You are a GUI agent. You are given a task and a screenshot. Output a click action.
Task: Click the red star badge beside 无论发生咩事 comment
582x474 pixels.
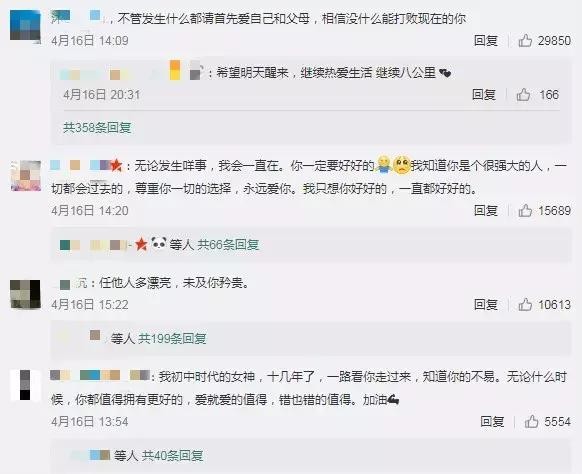click(x=116, y=165)
